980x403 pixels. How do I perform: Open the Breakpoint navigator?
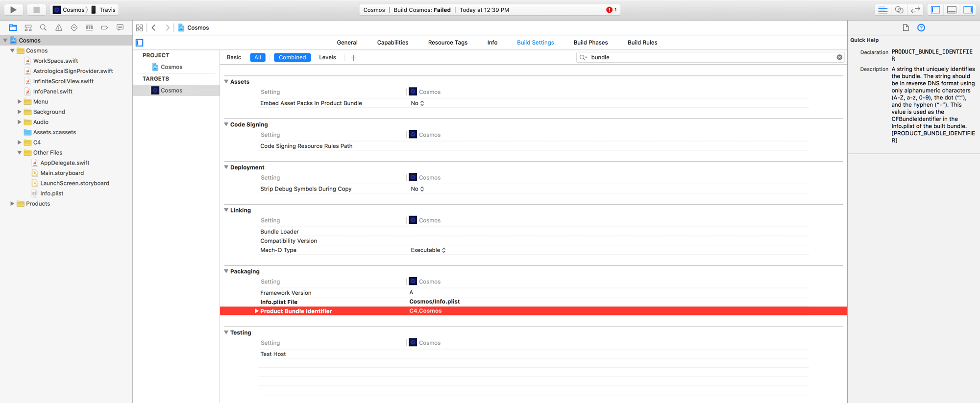pos(104,28)
